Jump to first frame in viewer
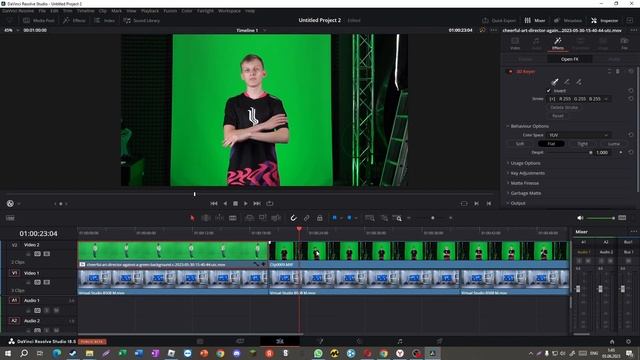The image size is (640, 360). [214, 203]
